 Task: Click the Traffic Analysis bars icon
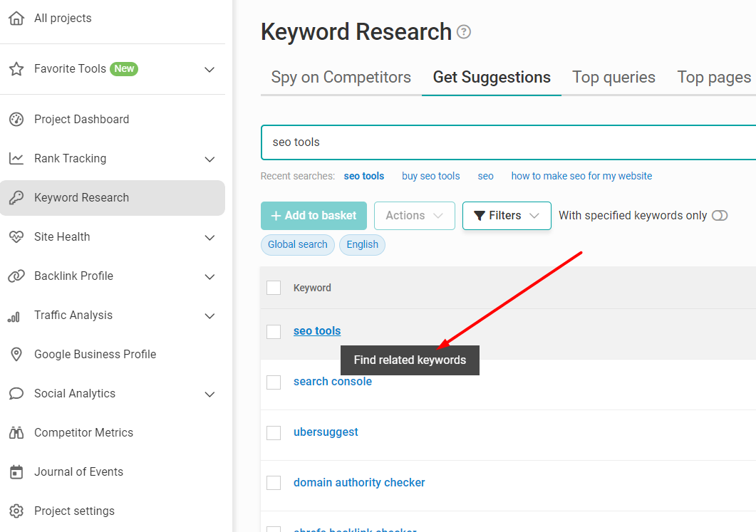[14, 317]
